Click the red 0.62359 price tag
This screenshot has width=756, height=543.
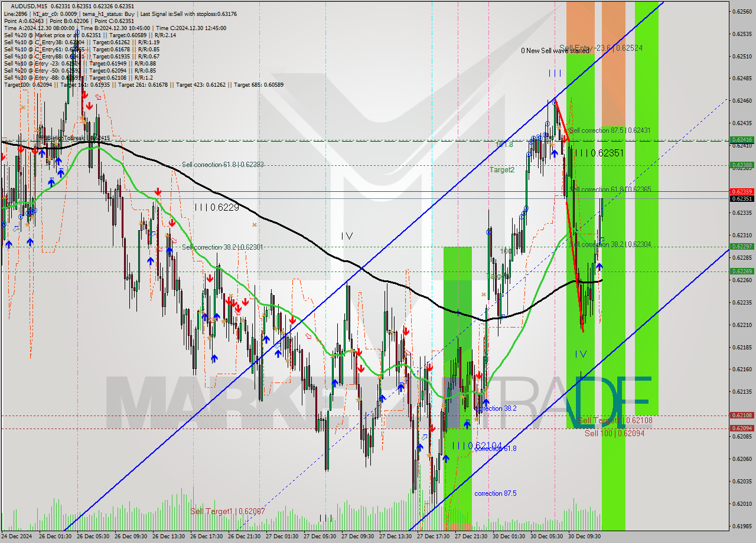point(742,191)
